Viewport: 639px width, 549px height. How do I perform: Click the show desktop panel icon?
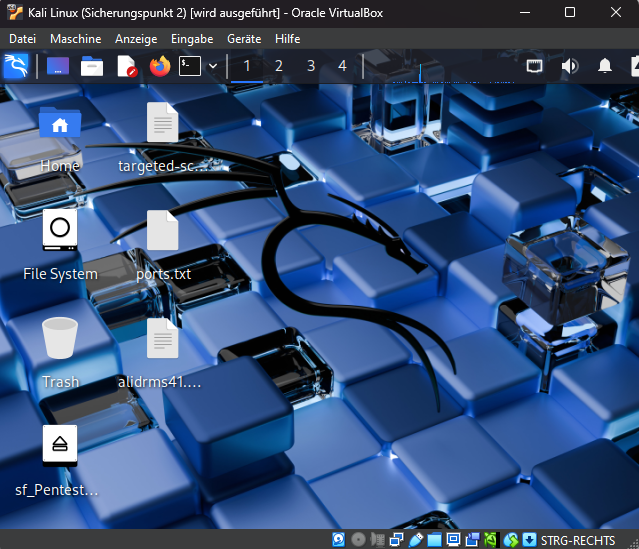coord(58,67)
